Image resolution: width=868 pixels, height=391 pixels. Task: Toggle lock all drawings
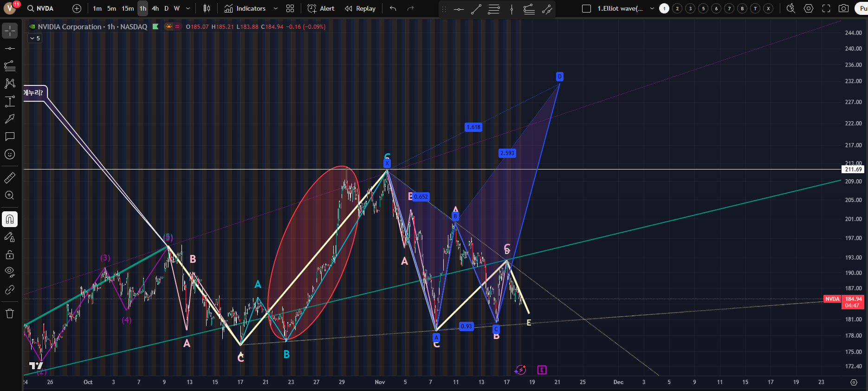10,254
